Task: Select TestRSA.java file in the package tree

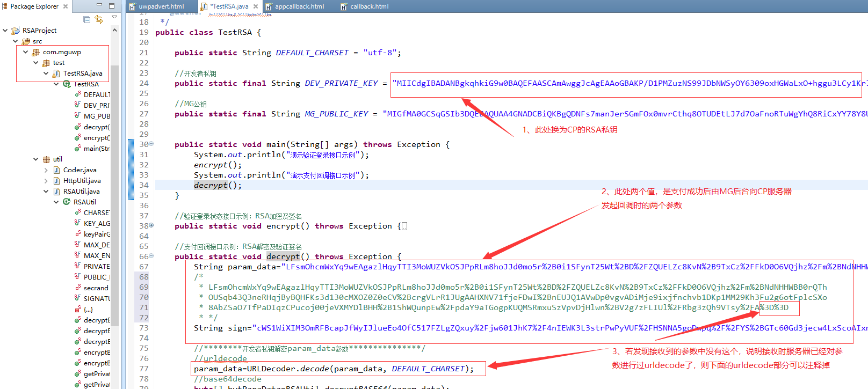Action: (x=82, y=74)
